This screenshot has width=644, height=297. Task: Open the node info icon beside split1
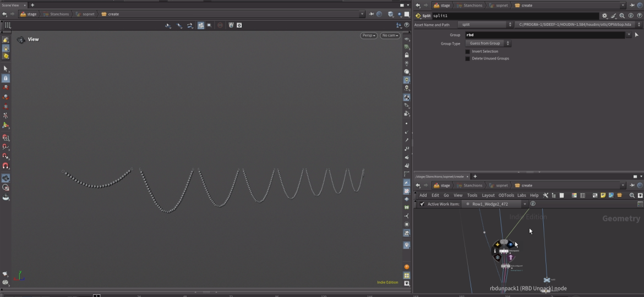click(x=630, y=16)
